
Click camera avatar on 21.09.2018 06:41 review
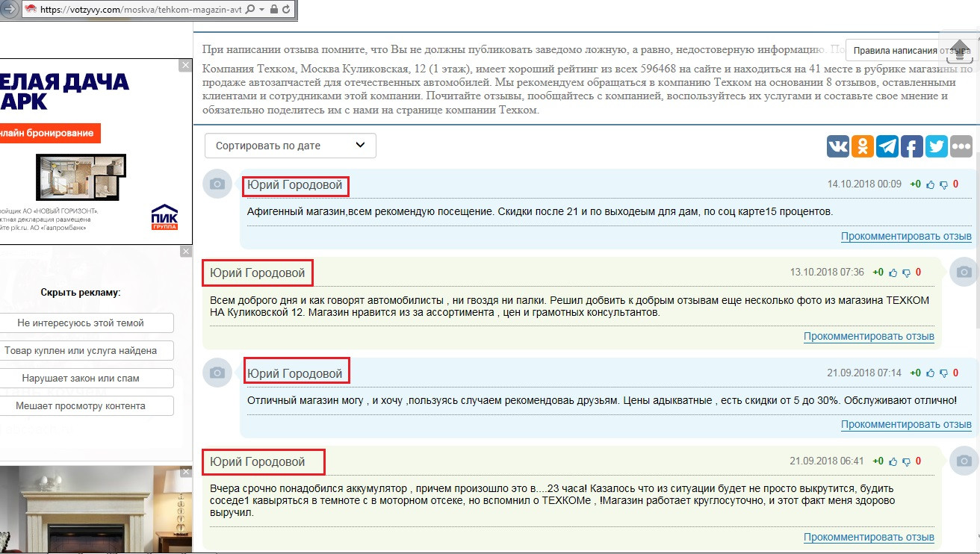click(x=964, y=461)
